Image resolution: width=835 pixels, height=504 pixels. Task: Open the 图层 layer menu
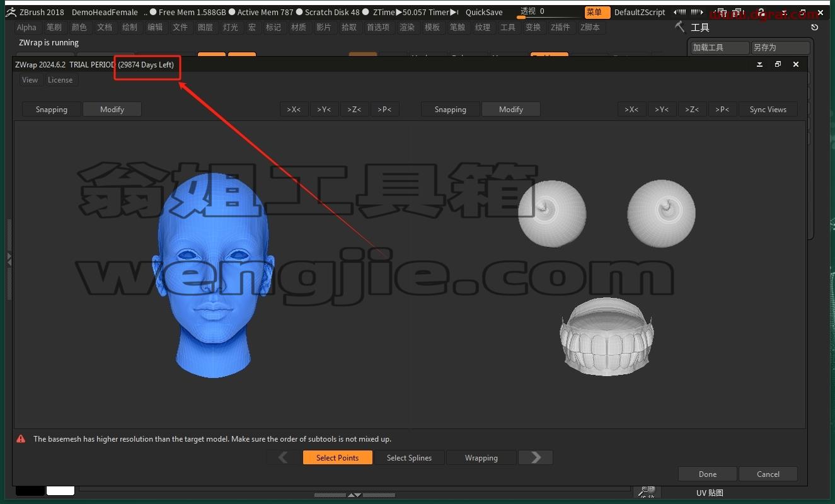(205, 27)
